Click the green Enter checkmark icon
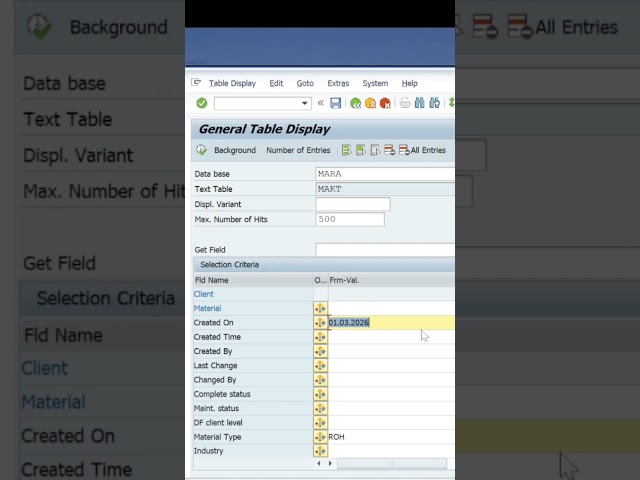Screen dimensions: 640x480 202,103
